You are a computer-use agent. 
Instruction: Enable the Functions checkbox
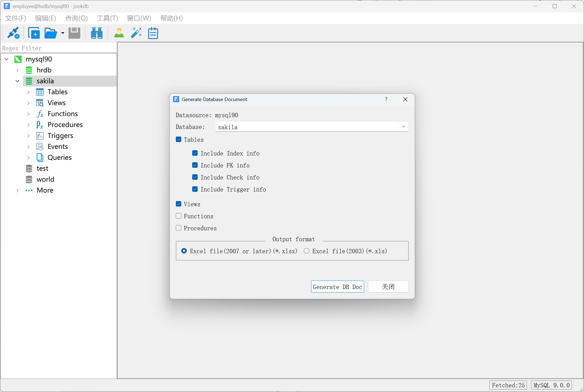pos(179,216)
